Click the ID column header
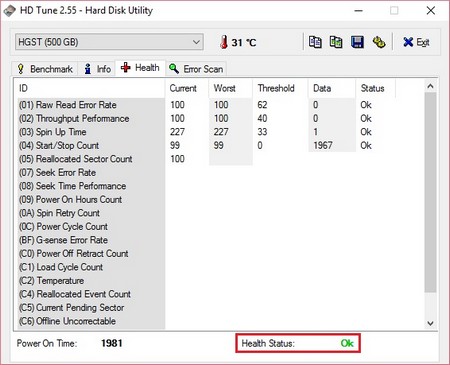Viewport: 450px width, 365px height. [x=90, y=88]
